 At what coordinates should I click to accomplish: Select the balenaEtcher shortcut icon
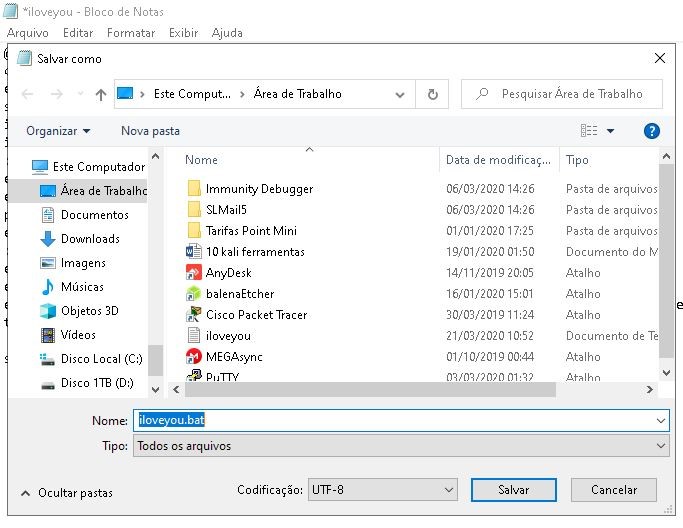pyautogui.click(x=194, y=294)
